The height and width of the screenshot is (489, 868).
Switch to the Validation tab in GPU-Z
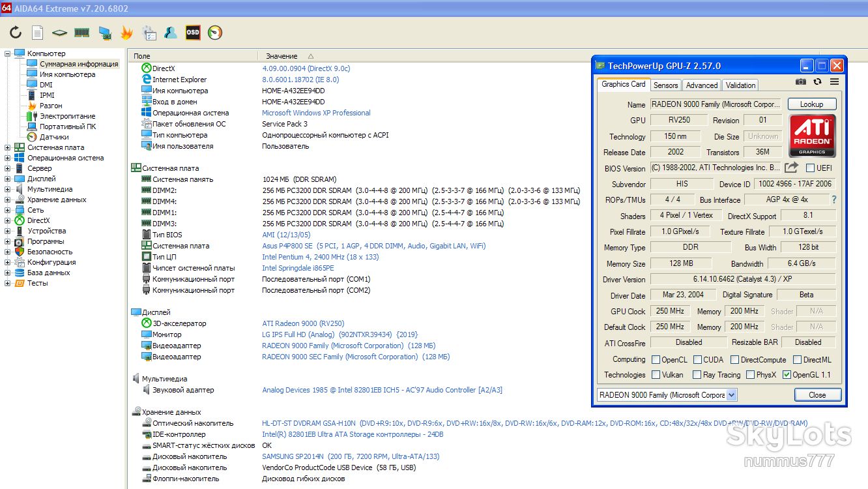[x=740, y=85]
